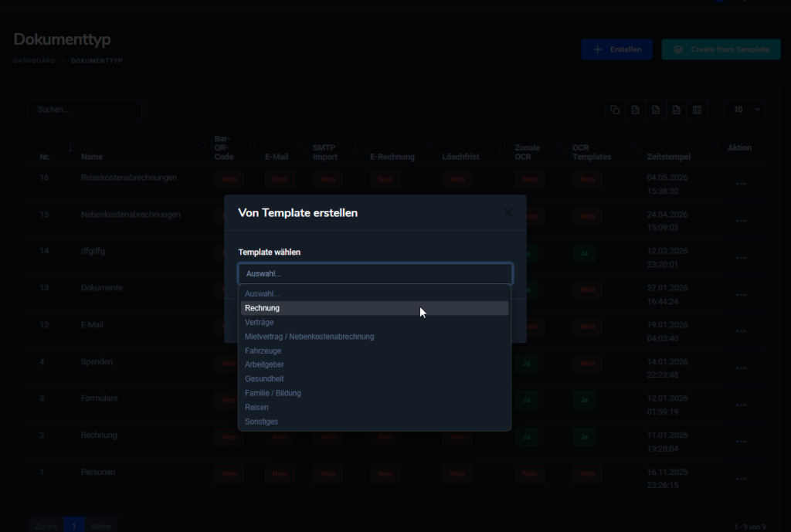Open action menu for Nebenkostenabrechnungen row
The height and width of the screenshot is (532, 791).
pos(741,221)
